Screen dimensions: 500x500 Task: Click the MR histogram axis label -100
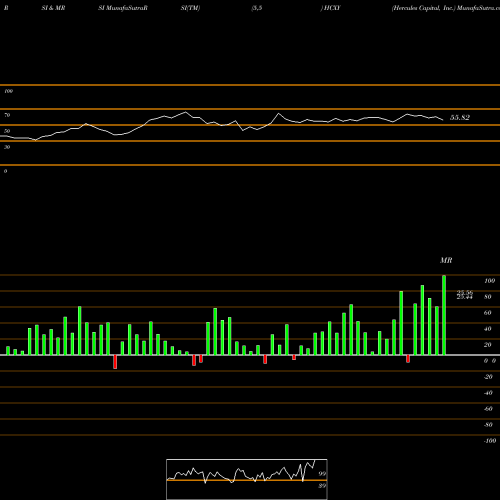point(490,441)
